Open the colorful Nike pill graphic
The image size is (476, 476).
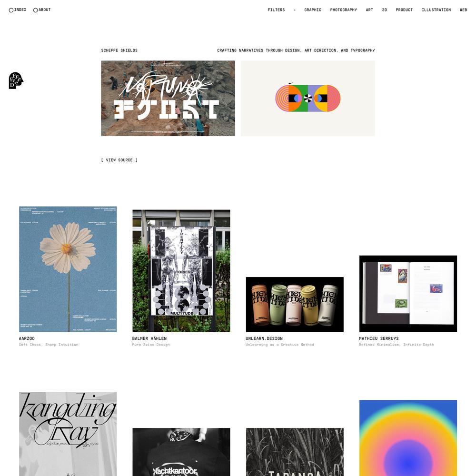[308, 99]
